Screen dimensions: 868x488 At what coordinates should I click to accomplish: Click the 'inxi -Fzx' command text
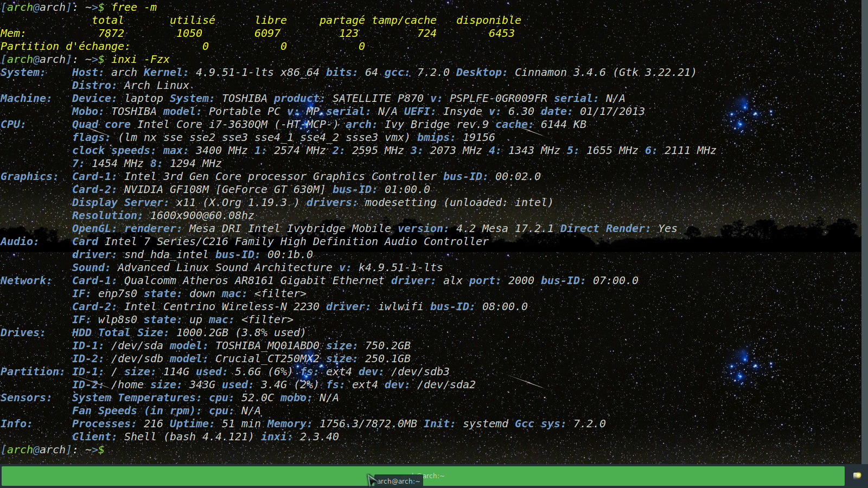click(141, 60)
